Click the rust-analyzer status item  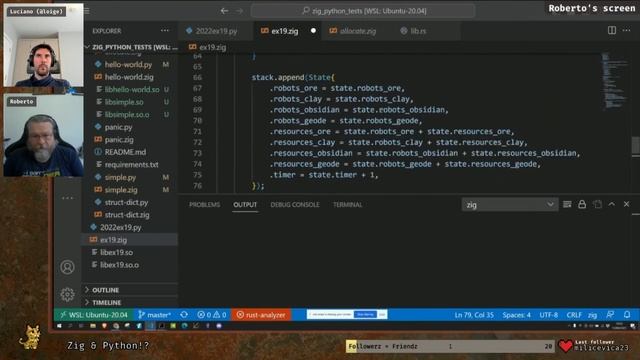(261, 315)
